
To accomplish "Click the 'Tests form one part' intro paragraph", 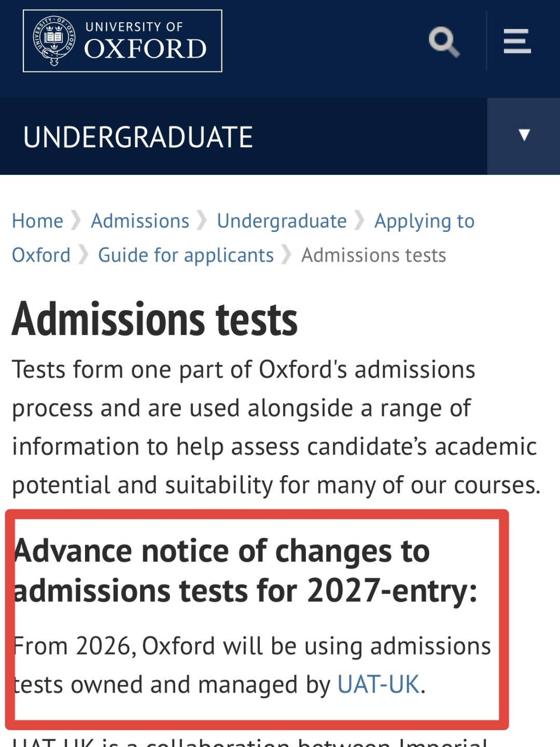I will click(x=276, y=427).
